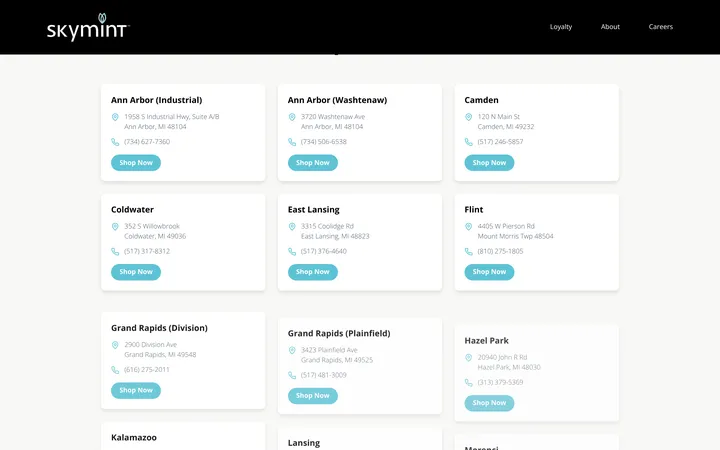The width and height of the screenshot is (720, 450).
Task: Select the Ann Arbor (Washtenaw) heading
Action: tap(338, 100)
